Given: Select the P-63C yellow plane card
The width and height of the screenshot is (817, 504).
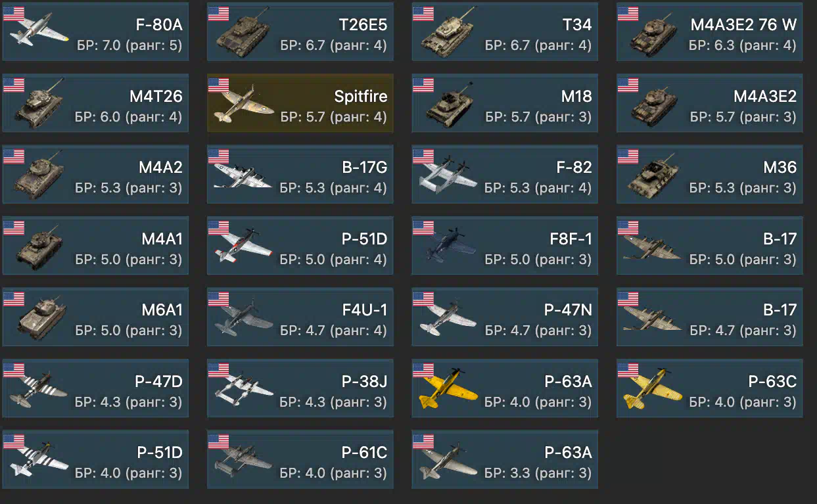Looking at the screenshot, I should coord(710,388).
